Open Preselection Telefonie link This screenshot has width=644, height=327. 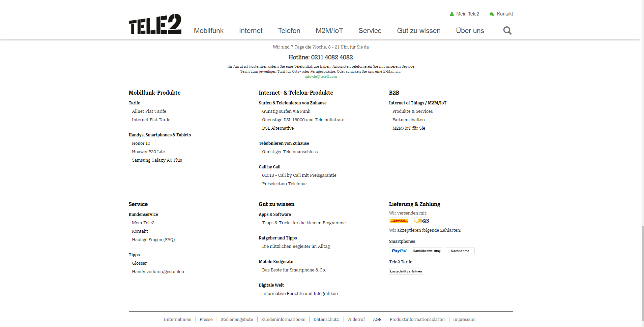[x=284, y=184]
